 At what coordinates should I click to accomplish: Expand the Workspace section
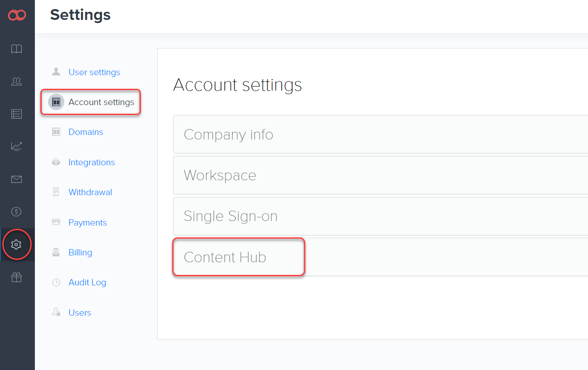(x=220, y=175)
